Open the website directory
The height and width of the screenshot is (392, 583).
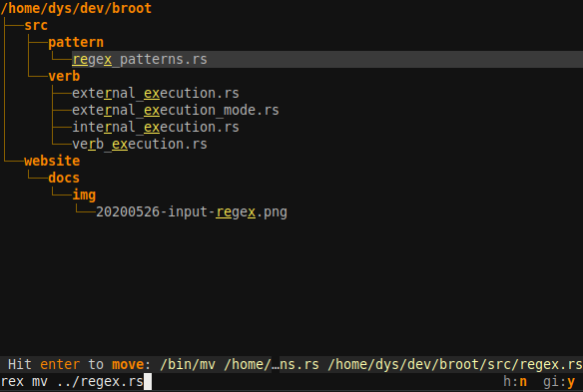52,161
